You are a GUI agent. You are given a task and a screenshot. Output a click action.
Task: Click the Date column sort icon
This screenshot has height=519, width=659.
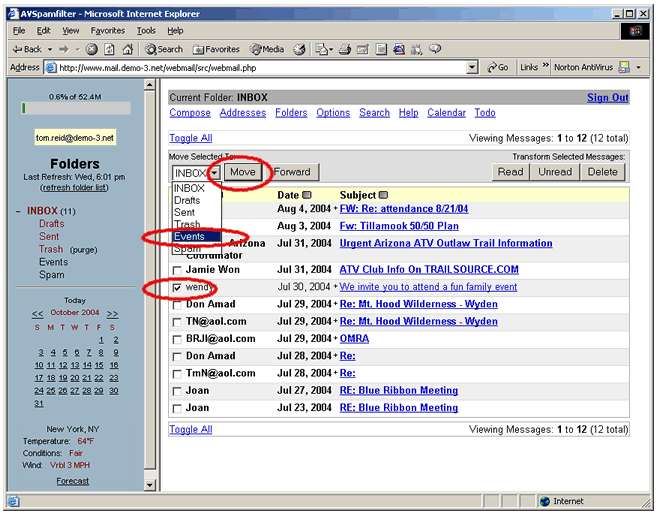307,195
